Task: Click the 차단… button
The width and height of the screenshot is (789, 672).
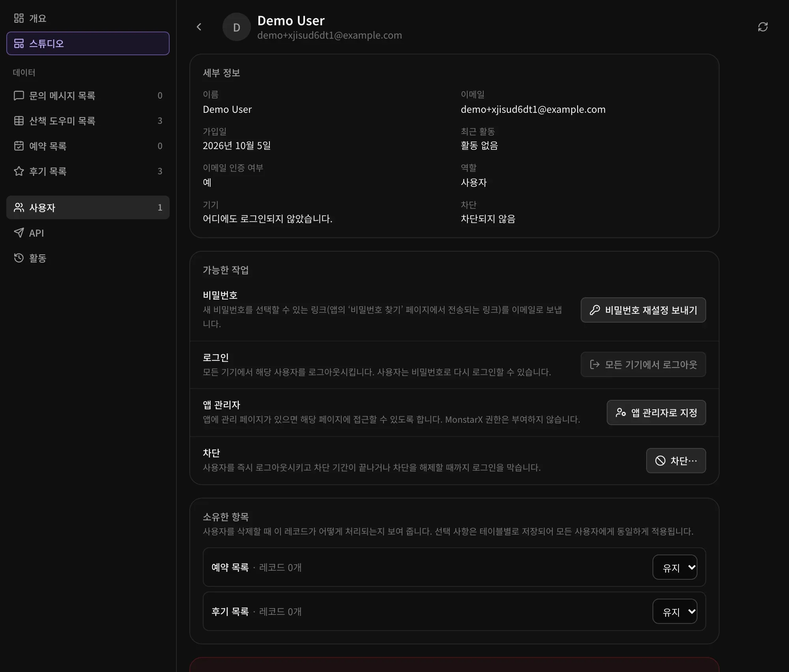Action: (x=676, y=461)
